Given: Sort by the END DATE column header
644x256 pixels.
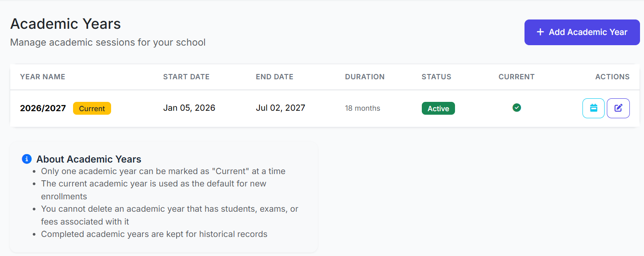Looking at the screenshot, I should 274,77.
